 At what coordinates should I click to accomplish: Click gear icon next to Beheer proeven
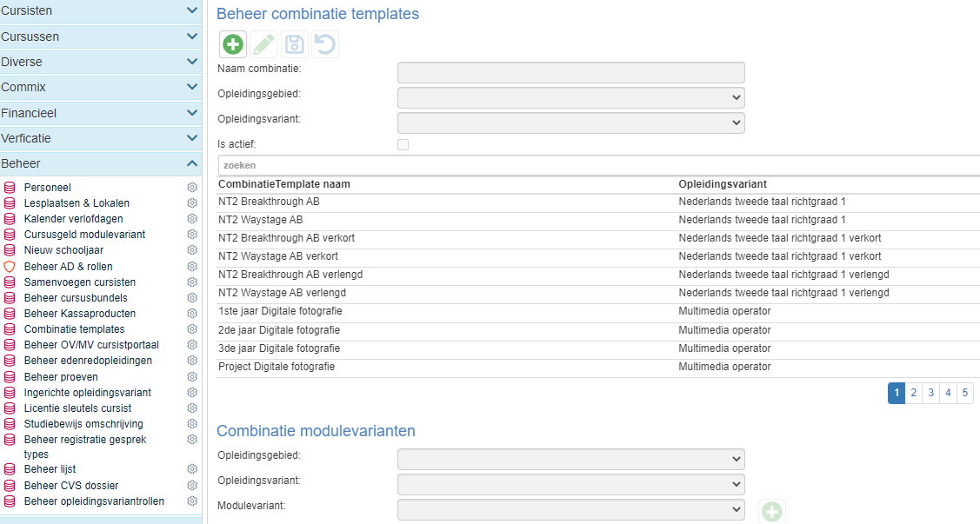pyautogui.click(x=192, y=377)
